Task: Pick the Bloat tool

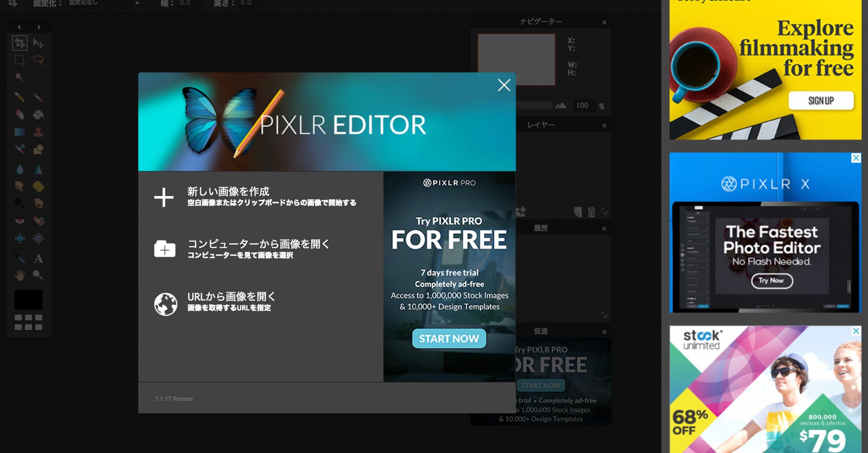Action: 19,238
